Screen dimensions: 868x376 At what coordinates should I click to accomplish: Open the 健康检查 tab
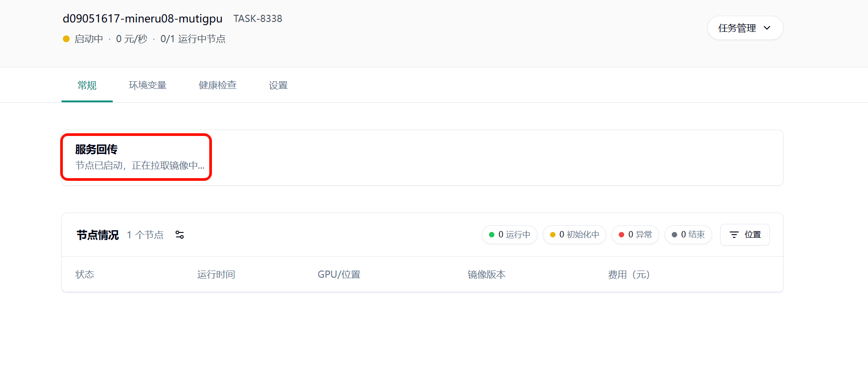(217, 85)
